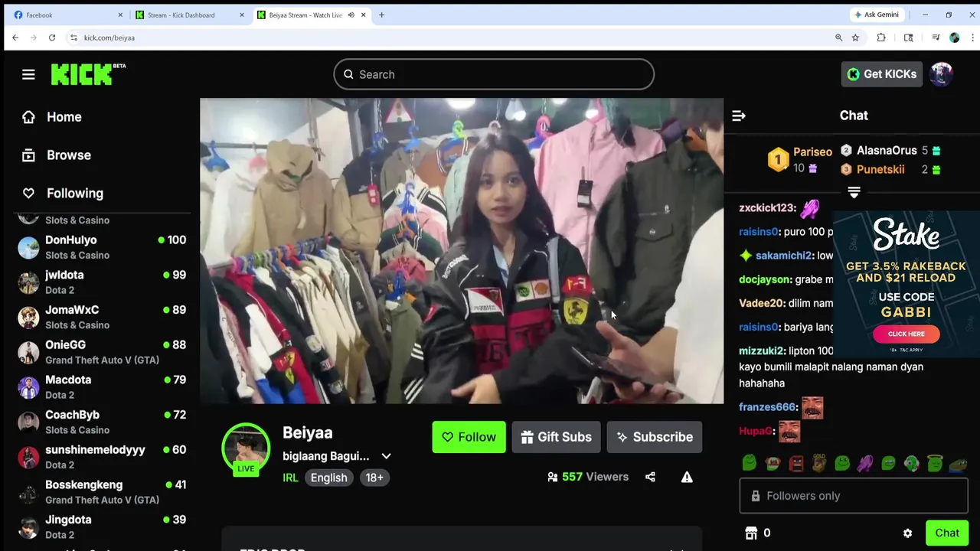Open the hamburger sidebar menu
This screenshot has width=980, height=551.
click(28, 74)
